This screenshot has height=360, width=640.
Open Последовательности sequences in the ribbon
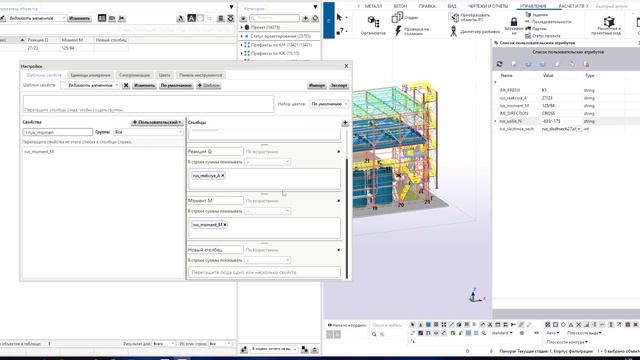point(548,22)
